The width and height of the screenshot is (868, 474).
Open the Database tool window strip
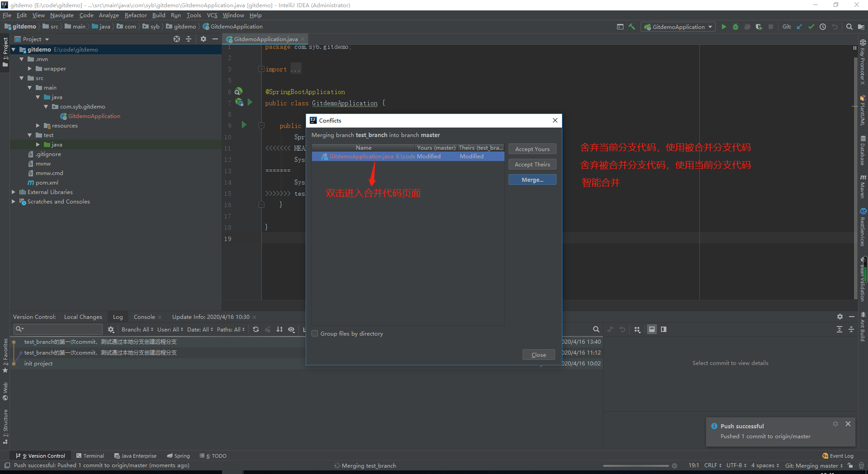coord(863,151)
